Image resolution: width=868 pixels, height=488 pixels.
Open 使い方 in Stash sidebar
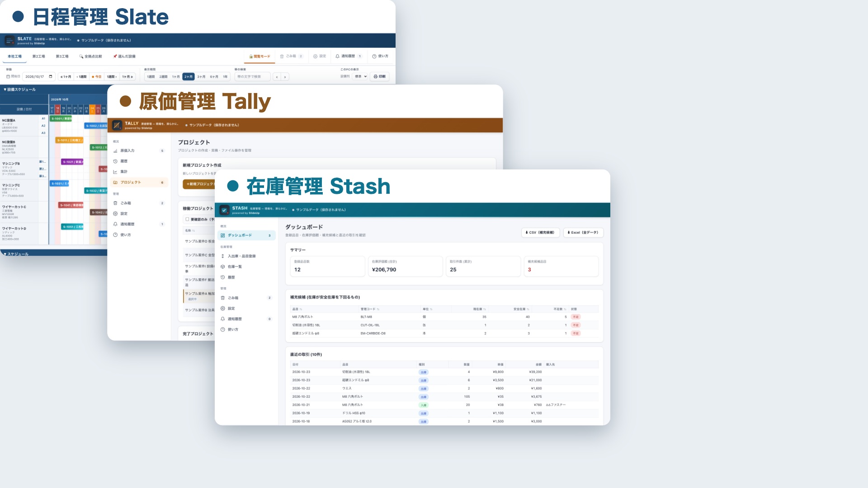(246, 330)
